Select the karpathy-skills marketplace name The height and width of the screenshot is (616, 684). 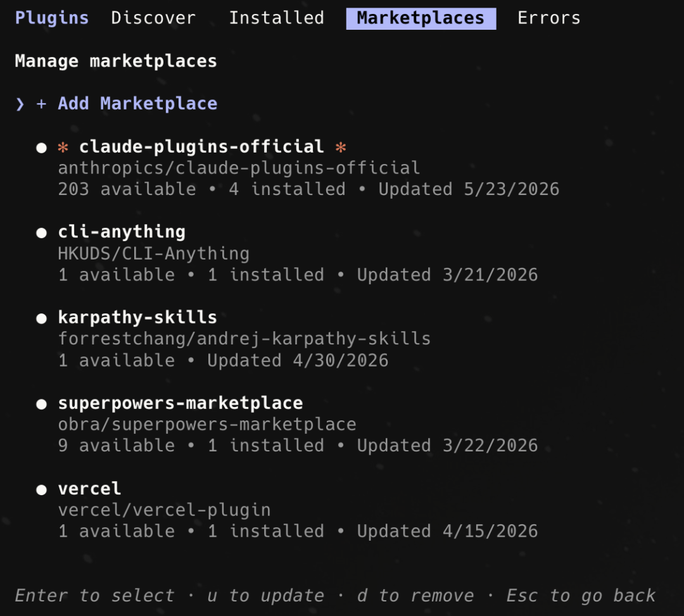(137, 317)
